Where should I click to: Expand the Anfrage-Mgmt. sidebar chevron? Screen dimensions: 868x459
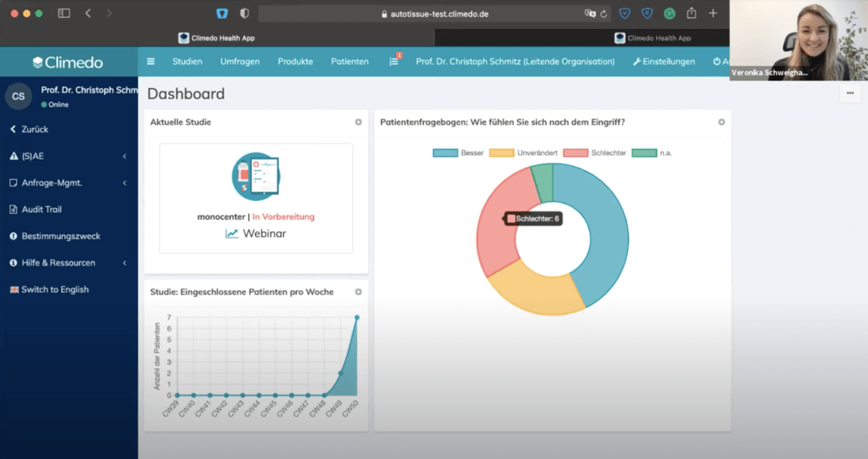125,183
